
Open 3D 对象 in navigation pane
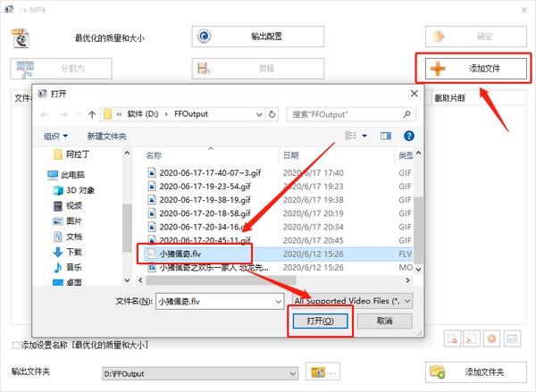[80, 189]
